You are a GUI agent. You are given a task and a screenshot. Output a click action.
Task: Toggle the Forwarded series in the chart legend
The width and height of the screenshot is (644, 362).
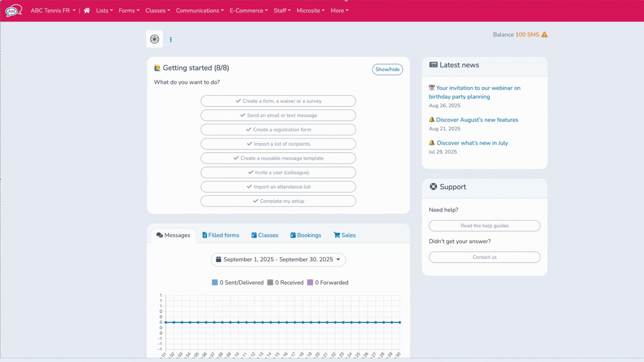click(331, 282)
